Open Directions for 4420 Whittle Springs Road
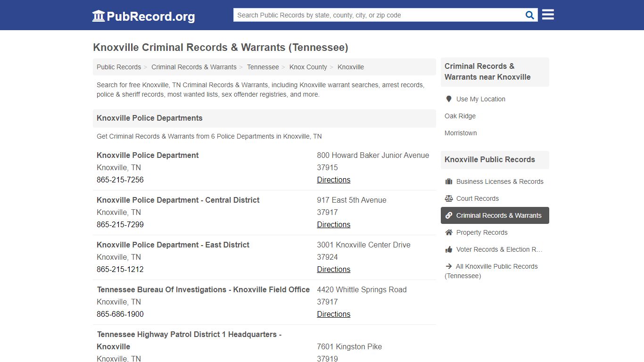The height and width of the screenshot is (362, 644). pyautogui.click(x=334, y=314)
